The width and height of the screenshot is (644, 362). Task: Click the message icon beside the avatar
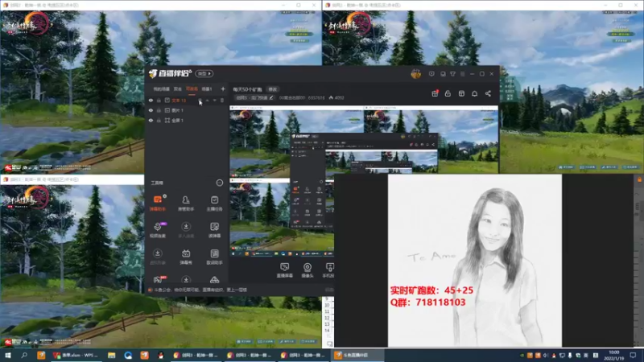[431, 74]
